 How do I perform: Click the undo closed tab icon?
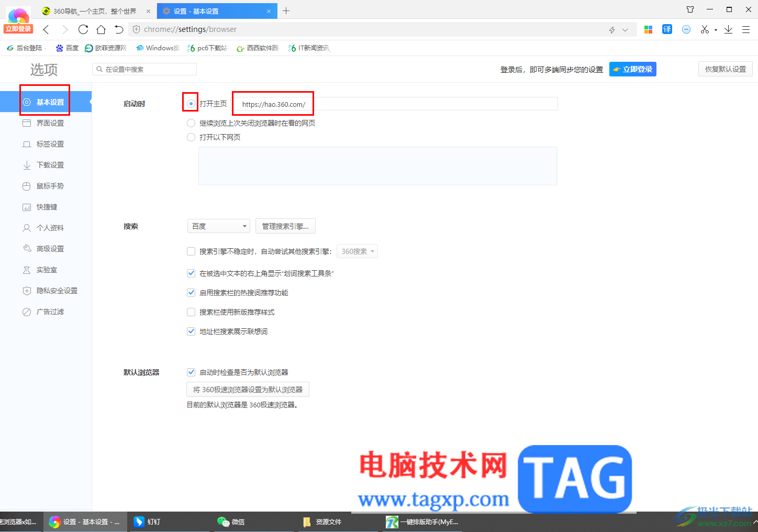coord(119,29)
